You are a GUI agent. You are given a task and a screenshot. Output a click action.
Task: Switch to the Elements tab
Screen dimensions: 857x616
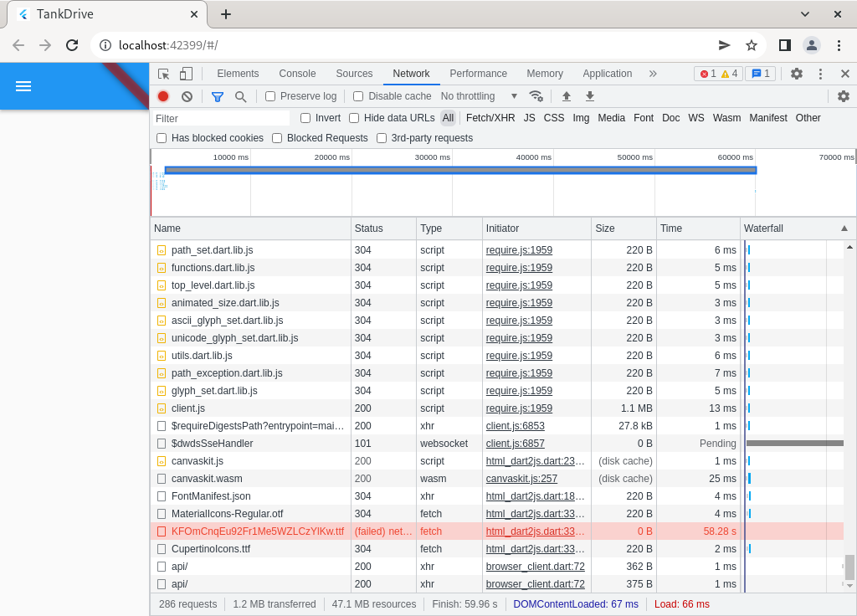pos(238,74)
